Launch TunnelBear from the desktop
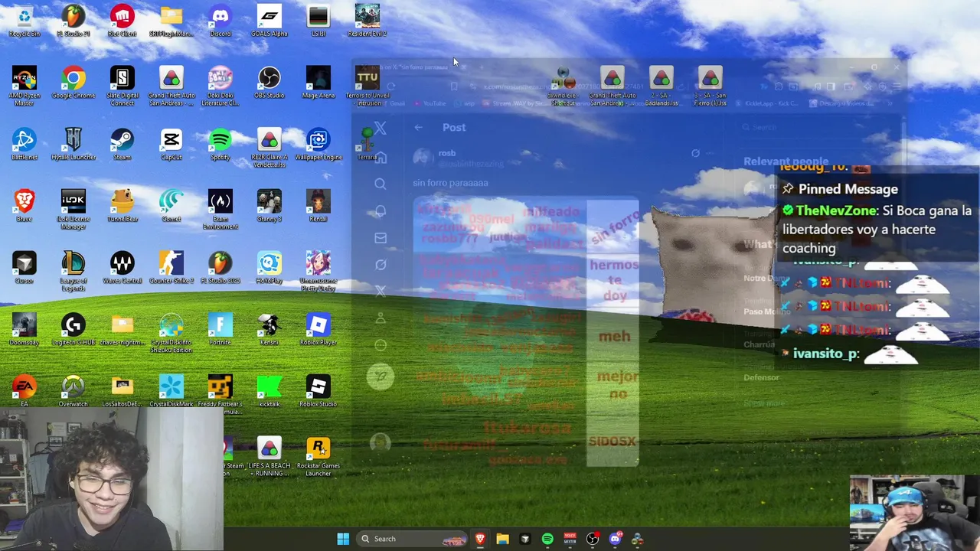 [x=122, y=207]
